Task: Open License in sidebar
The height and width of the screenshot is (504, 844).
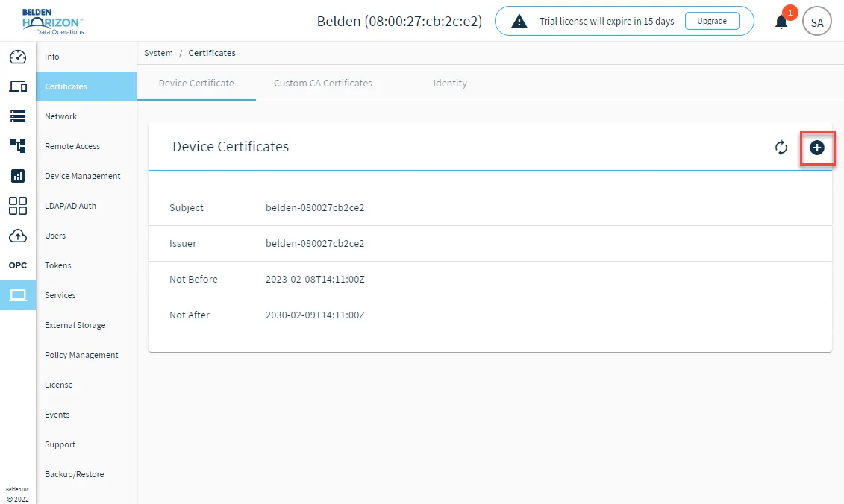Action: pos(86,385)
